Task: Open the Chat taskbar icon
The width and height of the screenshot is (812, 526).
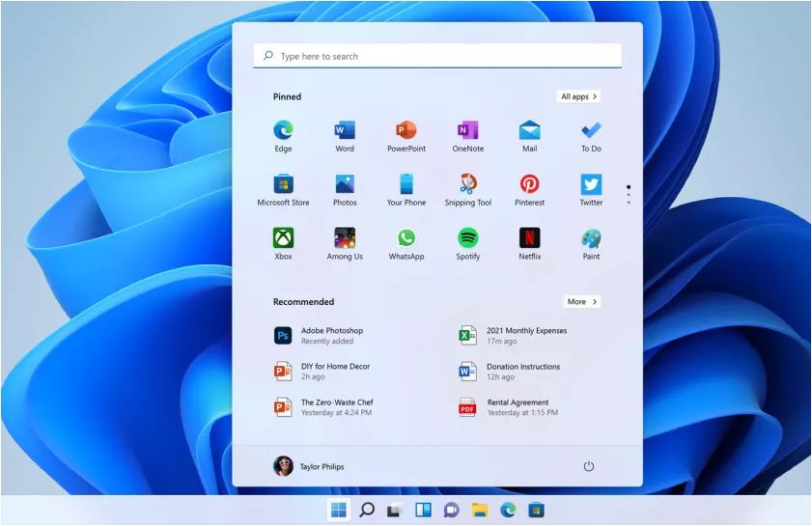Action: coord(451,510)
